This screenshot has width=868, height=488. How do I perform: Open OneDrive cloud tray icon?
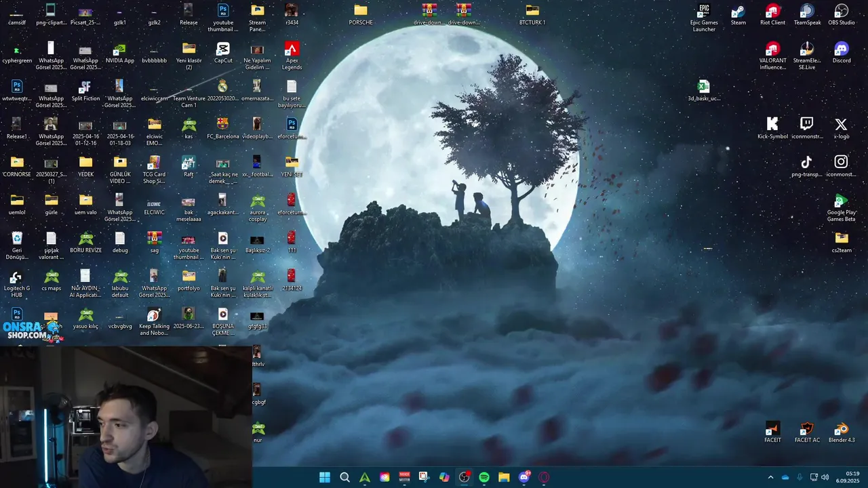tap(785, 477)
